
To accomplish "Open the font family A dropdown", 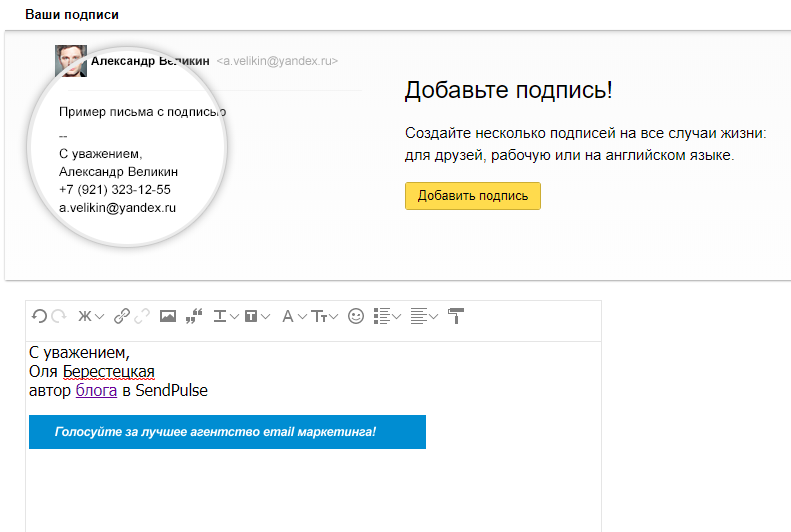I will coord(294,316).
